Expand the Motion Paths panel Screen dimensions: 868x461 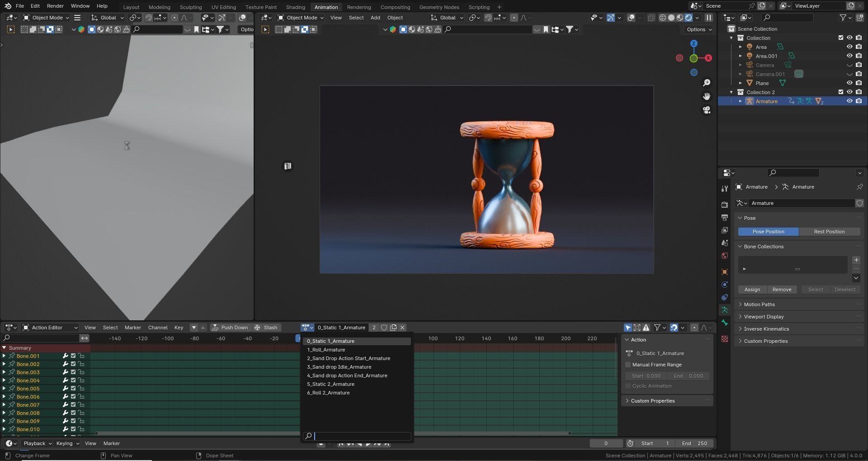[799, 304]
